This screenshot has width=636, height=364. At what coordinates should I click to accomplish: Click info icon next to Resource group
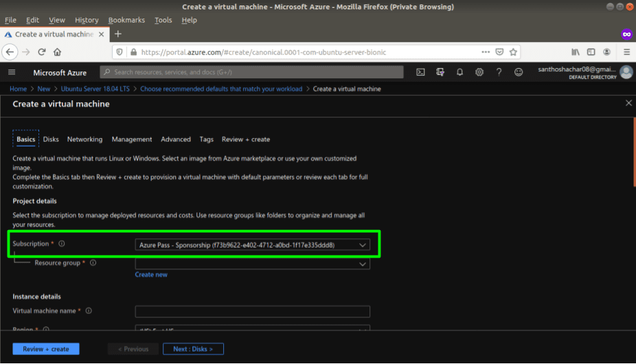[x=93, y=262]
